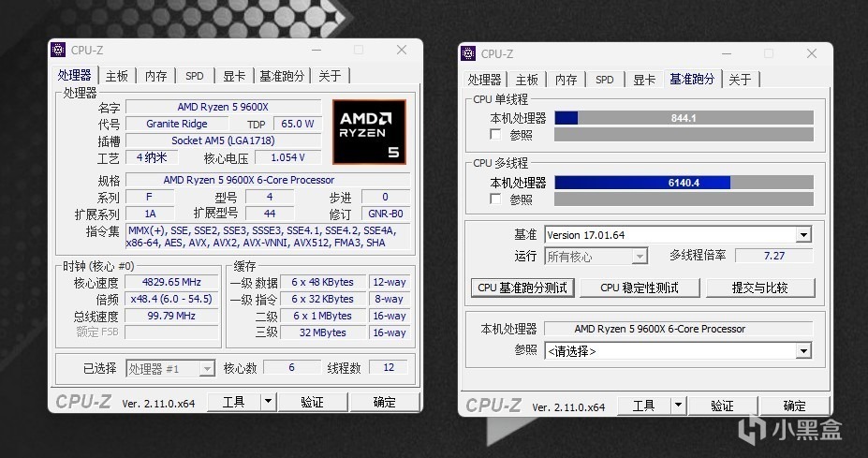Image resolution: width=868 pixels, height=458 pixels.
Task: Click CPU-Z app icon in right window title bar
Action: coord(468,53)
